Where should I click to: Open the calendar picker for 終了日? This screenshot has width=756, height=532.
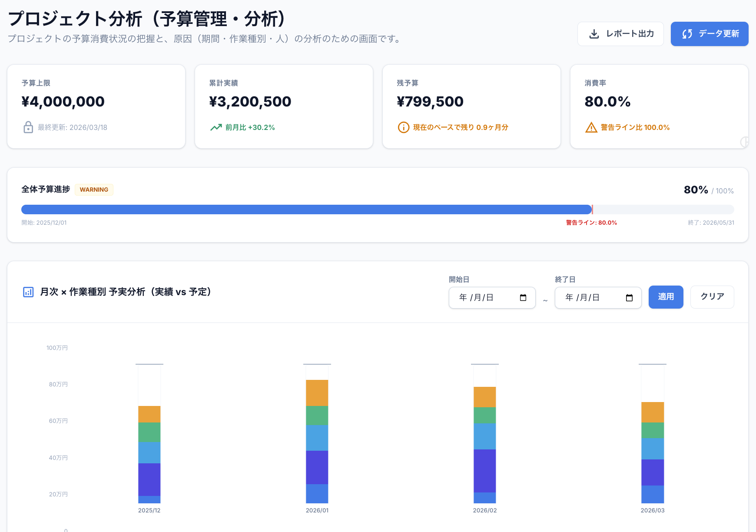pyautogui.click(x=629, y=298)
